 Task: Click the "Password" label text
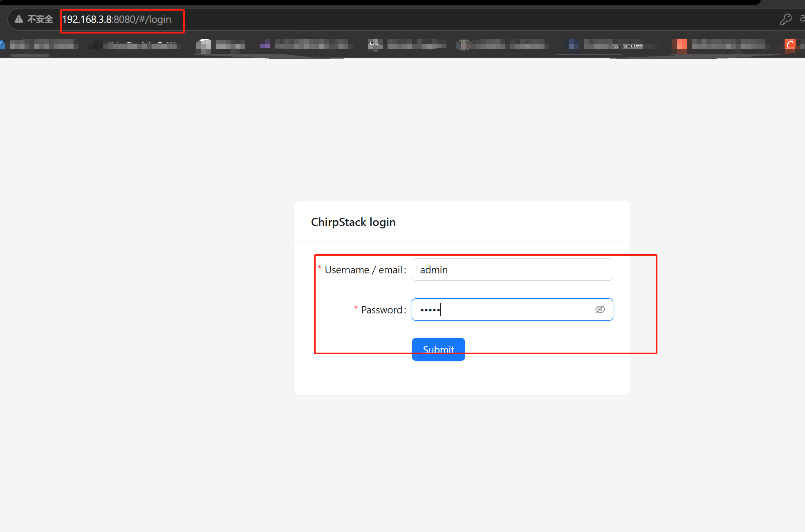[x=381, y=310]
